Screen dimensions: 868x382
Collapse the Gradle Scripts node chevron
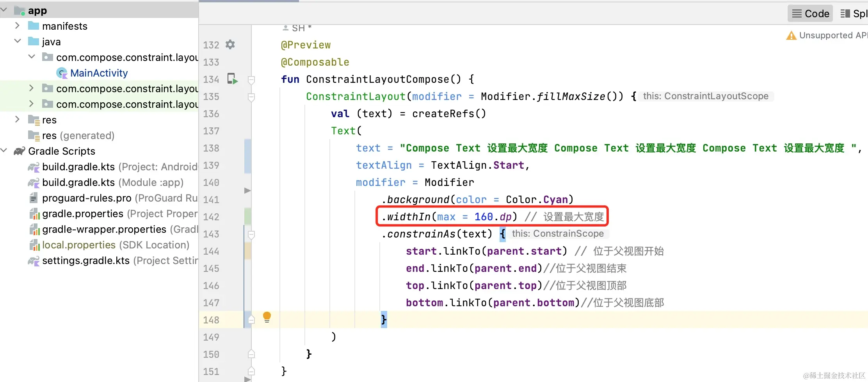click(x=4, y=150)
